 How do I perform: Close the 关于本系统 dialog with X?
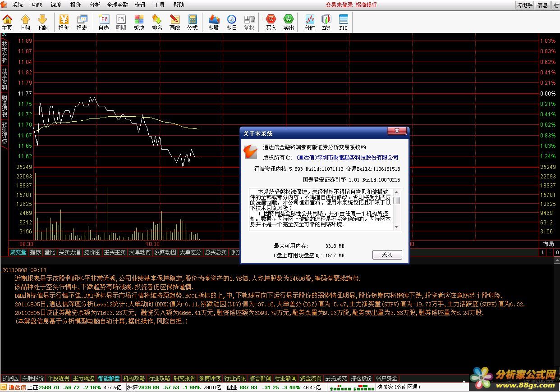(397, 131)
